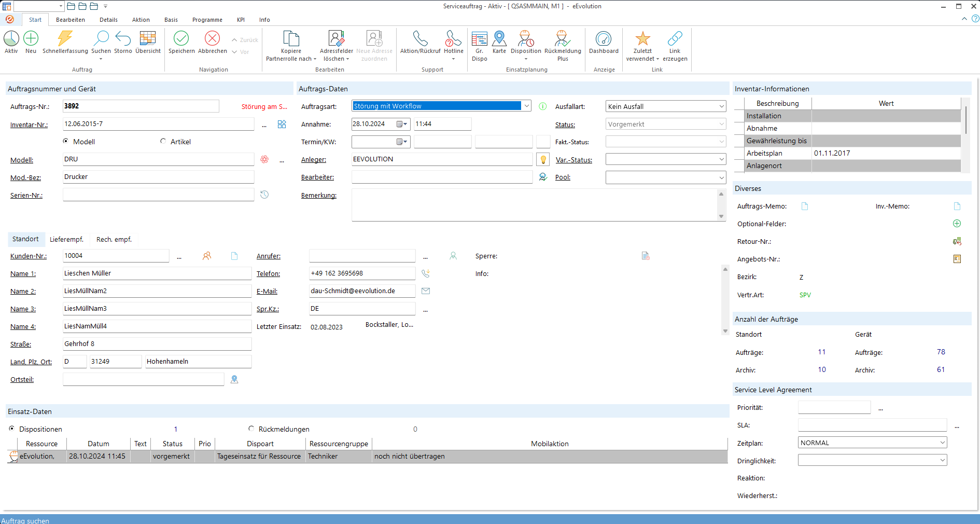Click the Inventar-Nr. label link
The height and width of the screenshot is (524, 980).
click(x=29, y=125)
